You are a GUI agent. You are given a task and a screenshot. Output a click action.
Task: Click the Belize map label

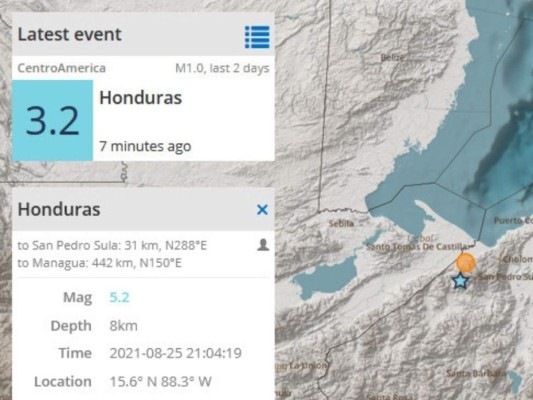coord(393,58)
